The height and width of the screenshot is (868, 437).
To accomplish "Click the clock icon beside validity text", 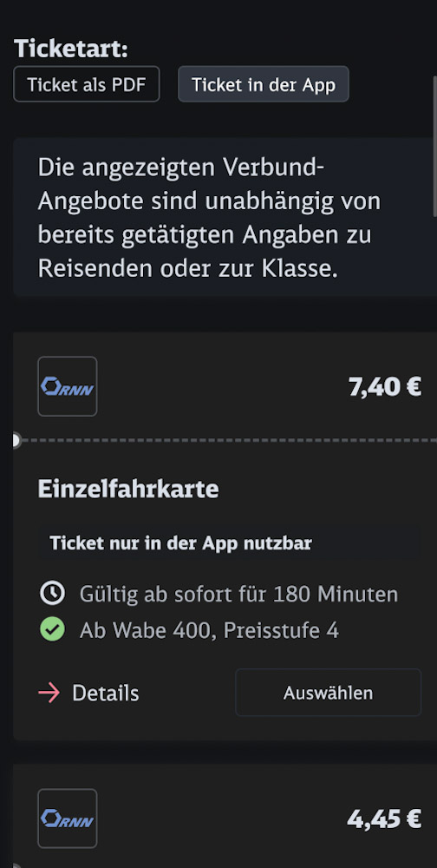I will coord(53,594).
